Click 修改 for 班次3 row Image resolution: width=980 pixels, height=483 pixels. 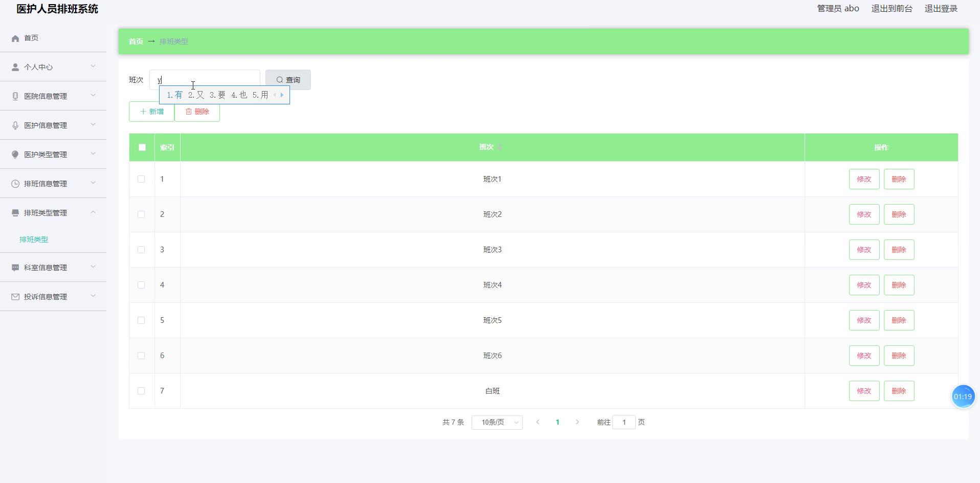pos(864,250)
